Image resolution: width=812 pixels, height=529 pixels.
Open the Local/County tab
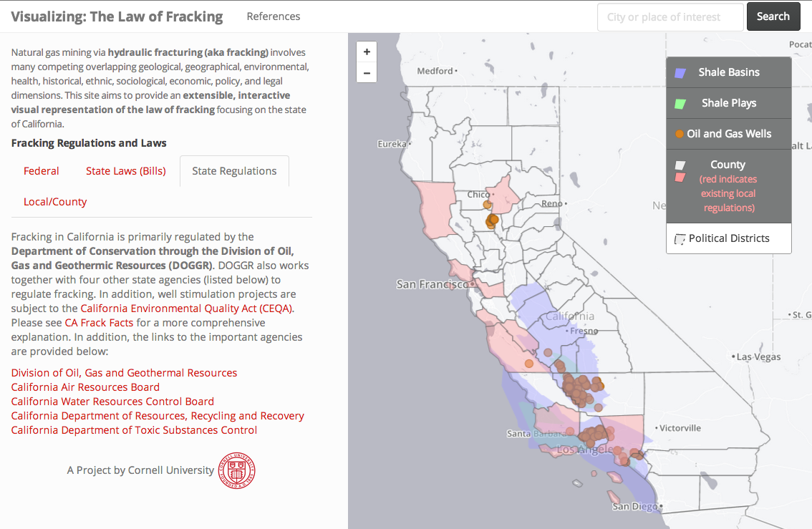click(55, 202)
